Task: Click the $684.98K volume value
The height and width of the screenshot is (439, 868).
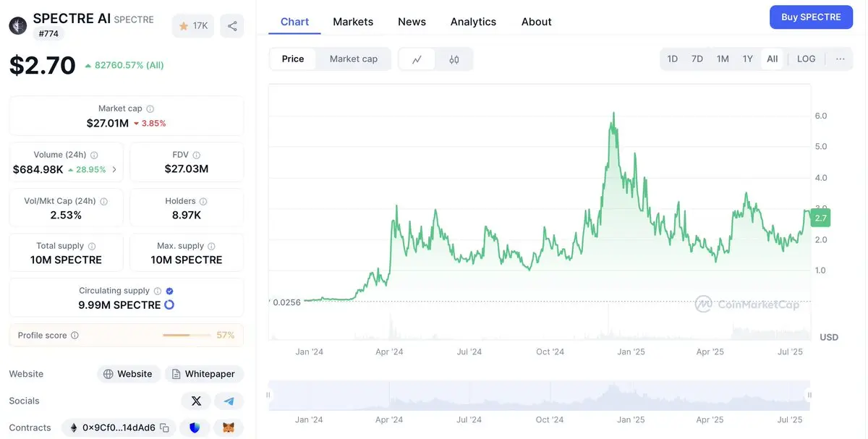Action: 38,170
